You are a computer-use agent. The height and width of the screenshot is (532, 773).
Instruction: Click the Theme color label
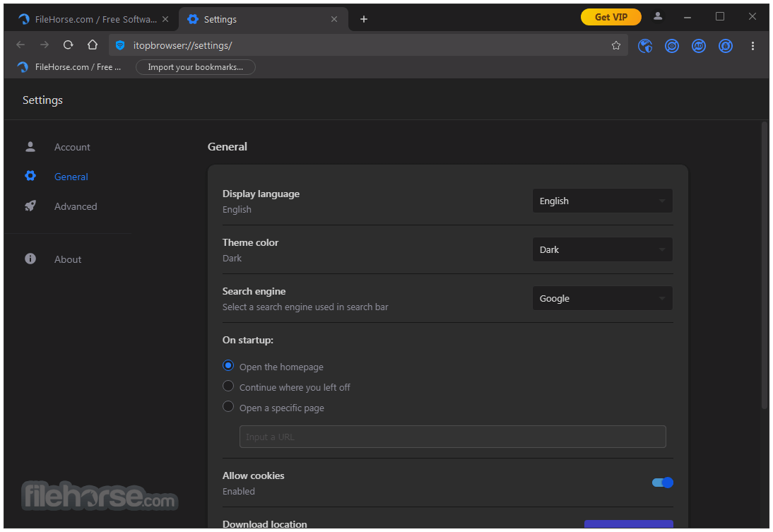click(250, 242)
